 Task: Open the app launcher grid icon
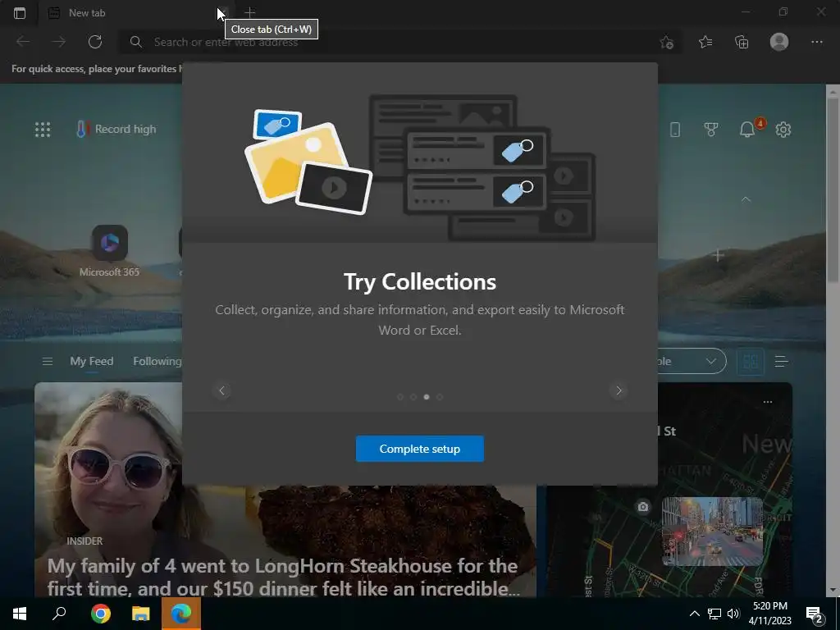[x=43, y=129]
